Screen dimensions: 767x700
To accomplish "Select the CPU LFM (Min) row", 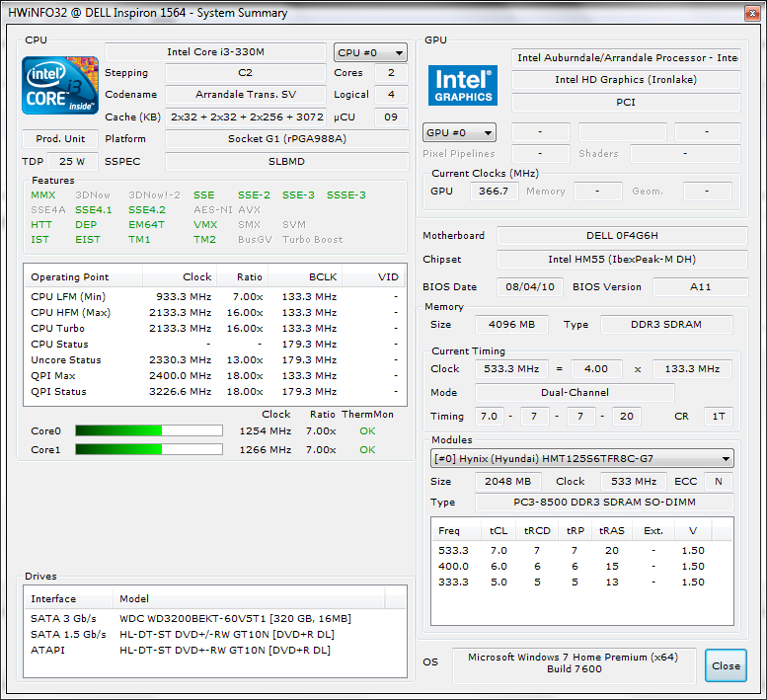I will pos(215,297).
